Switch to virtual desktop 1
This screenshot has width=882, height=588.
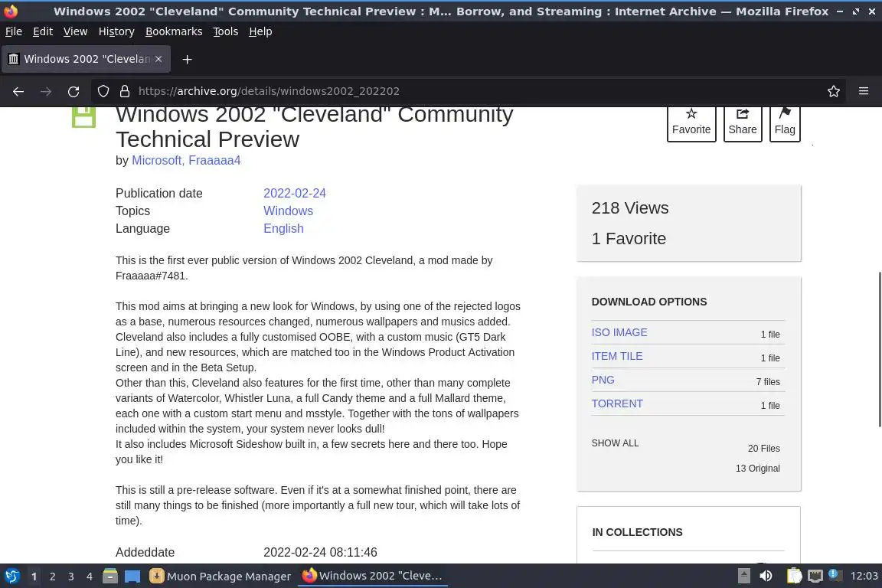coord(34,577)
